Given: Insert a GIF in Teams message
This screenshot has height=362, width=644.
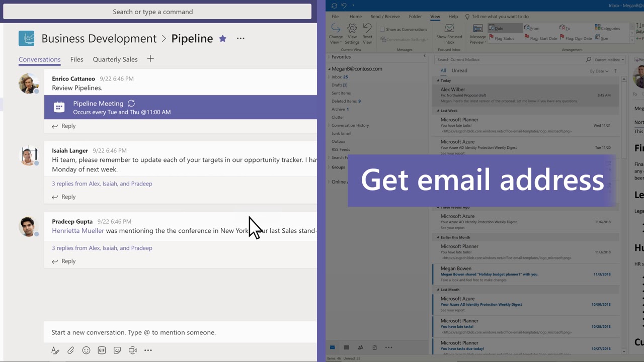Looking at the screenshot, I should (102, 350).
